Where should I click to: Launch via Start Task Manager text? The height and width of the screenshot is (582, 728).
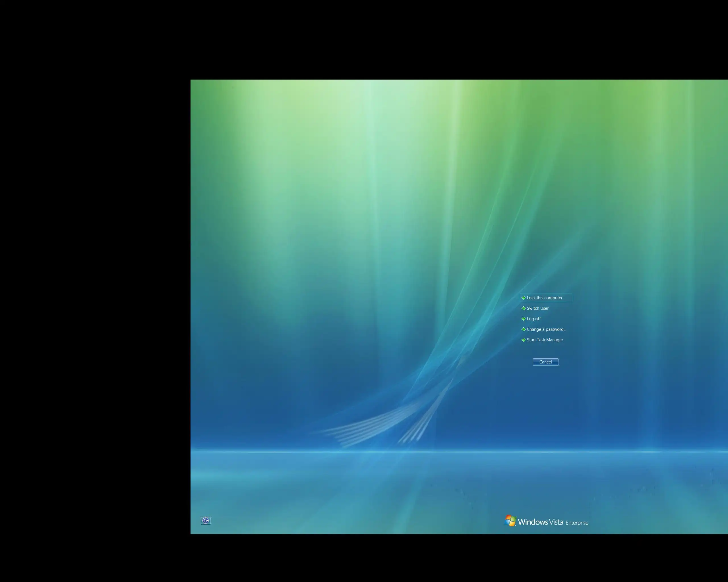pyautogui.click(x=545, y=340)
